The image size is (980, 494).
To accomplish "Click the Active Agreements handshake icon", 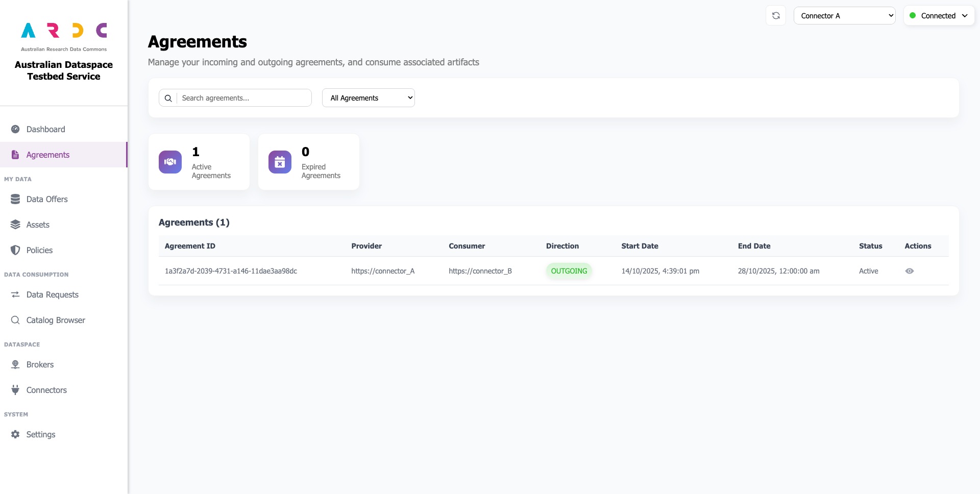I will tap(170, 162).
